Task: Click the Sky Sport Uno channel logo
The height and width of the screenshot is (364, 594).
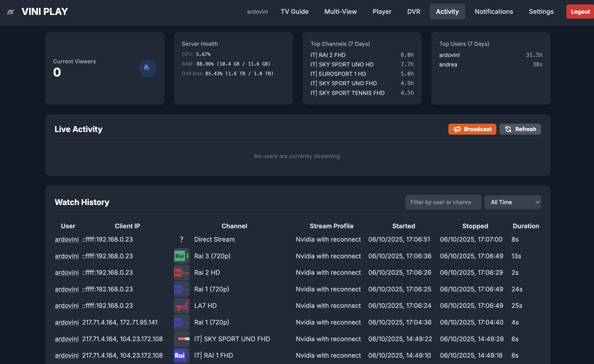Action: click(x=181, y=339)
